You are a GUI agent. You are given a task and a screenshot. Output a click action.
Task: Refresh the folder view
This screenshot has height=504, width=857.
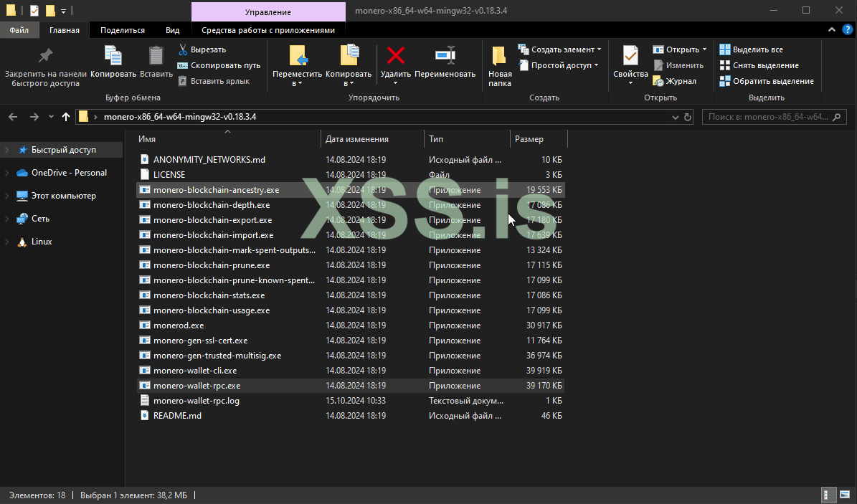[x=688, y=117]
